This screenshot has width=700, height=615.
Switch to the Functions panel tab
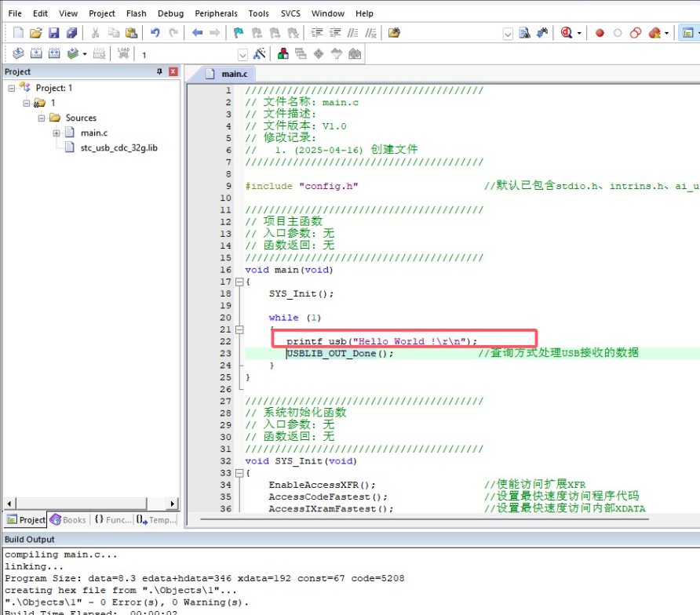(113, 519)
